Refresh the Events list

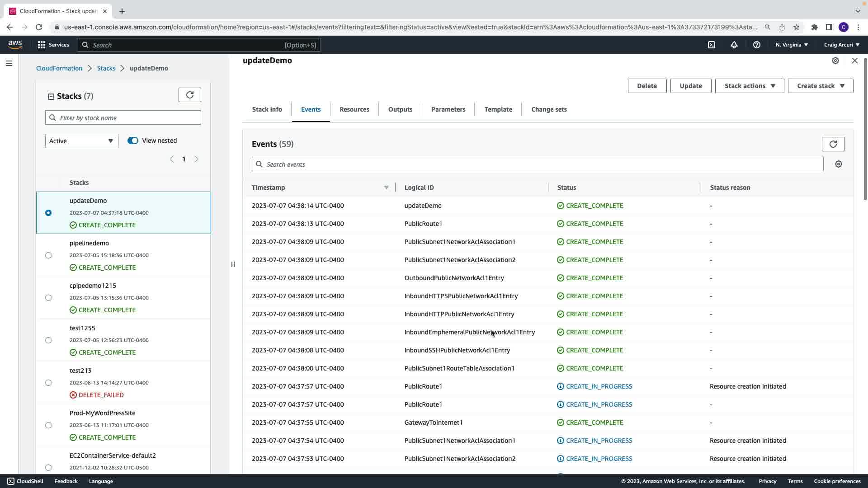[x=833, y=144]
